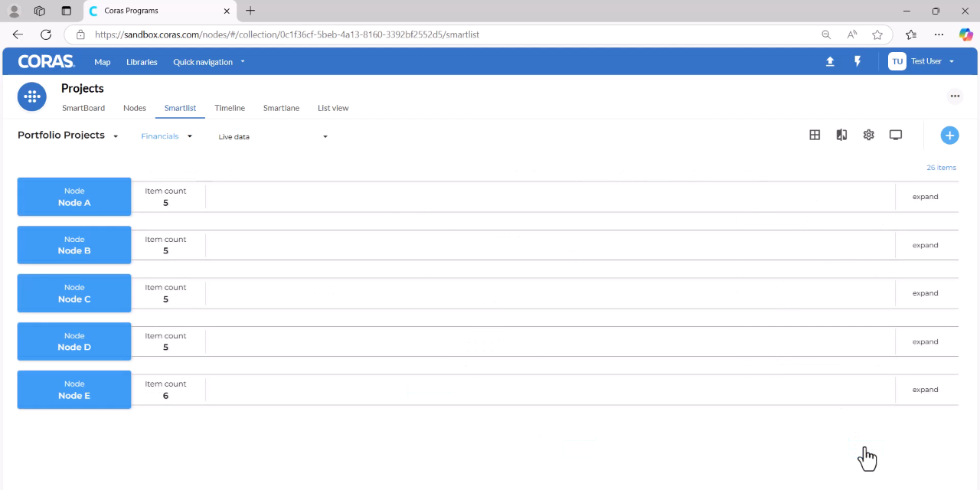Open the browser favorites list icon
The image size is (980, 490).
click(x=911, y=34)
